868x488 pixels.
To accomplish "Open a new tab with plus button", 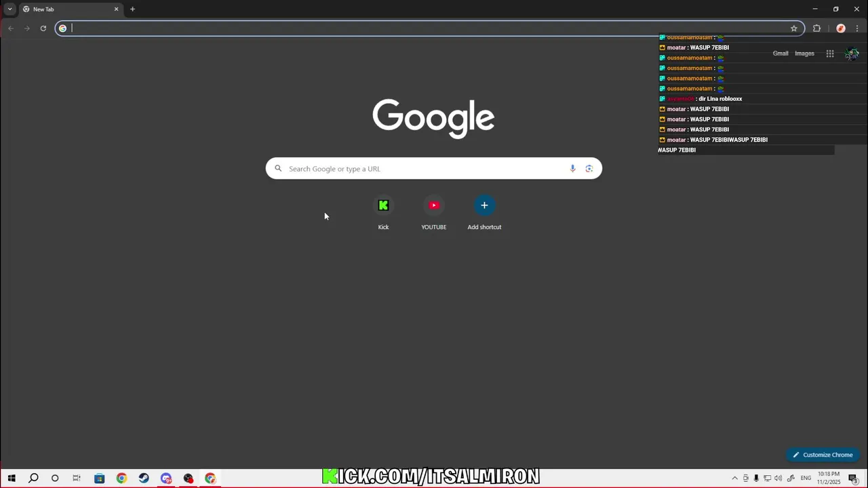I will [132, 9].
